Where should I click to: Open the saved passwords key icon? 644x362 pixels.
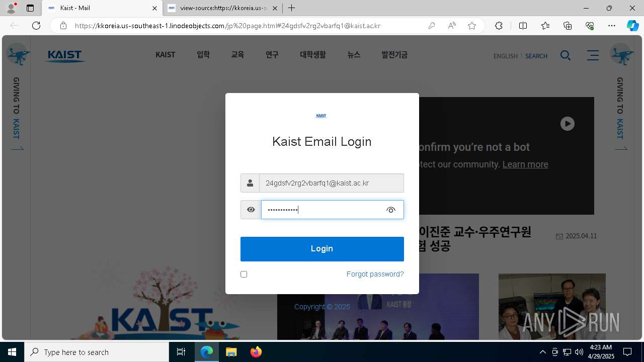point(432,26)
